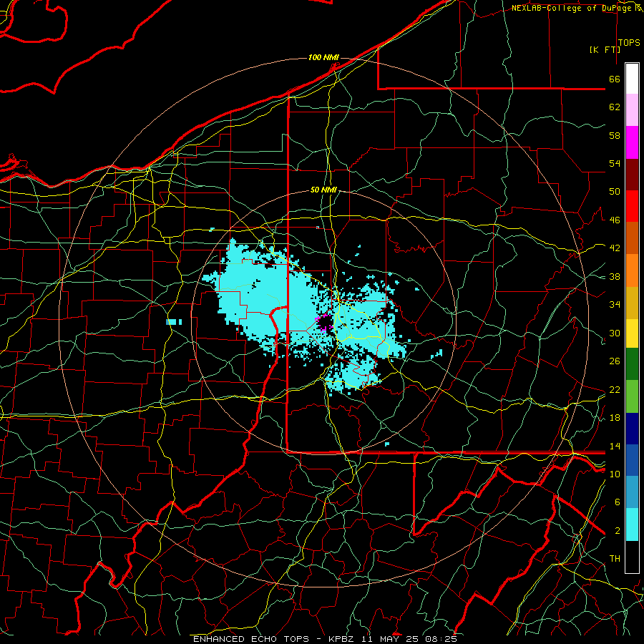644x644 pixels.
Task: Click the legend value 38
Action: coord(615,276)
